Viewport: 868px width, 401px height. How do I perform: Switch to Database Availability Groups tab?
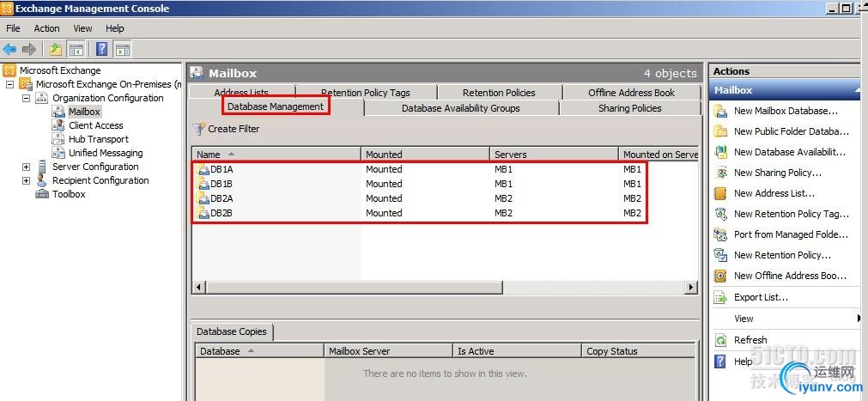(x=460, y=108)
